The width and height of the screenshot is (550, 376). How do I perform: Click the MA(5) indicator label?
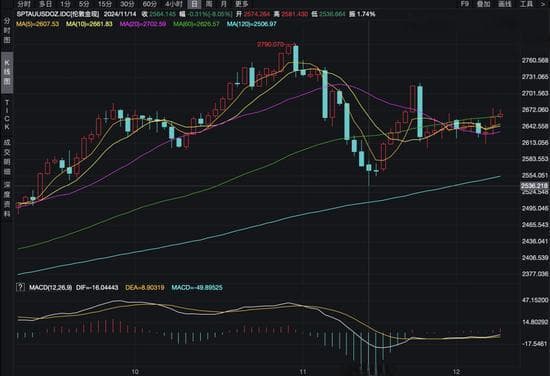pos(38,24)
